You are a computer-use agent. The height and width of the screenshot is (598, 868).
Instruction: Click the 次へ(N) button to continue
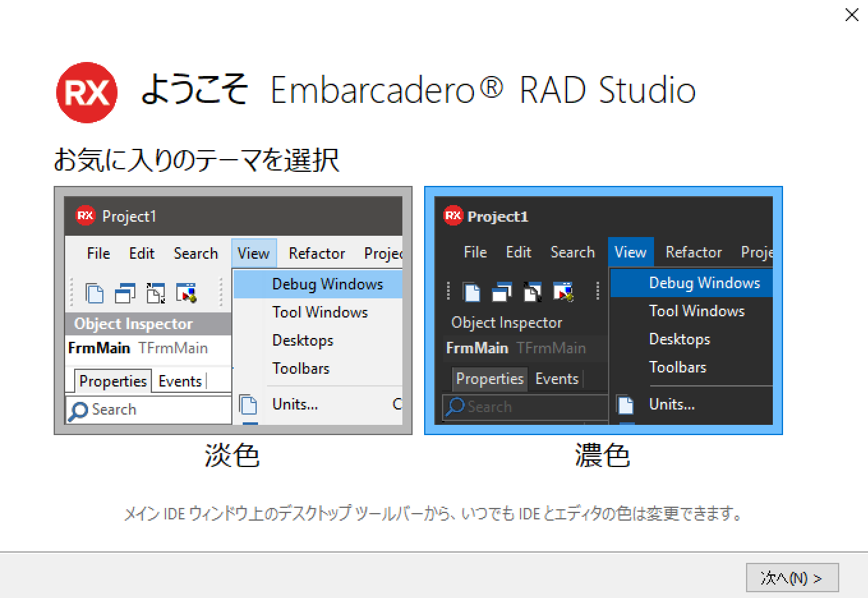[792, 577]
